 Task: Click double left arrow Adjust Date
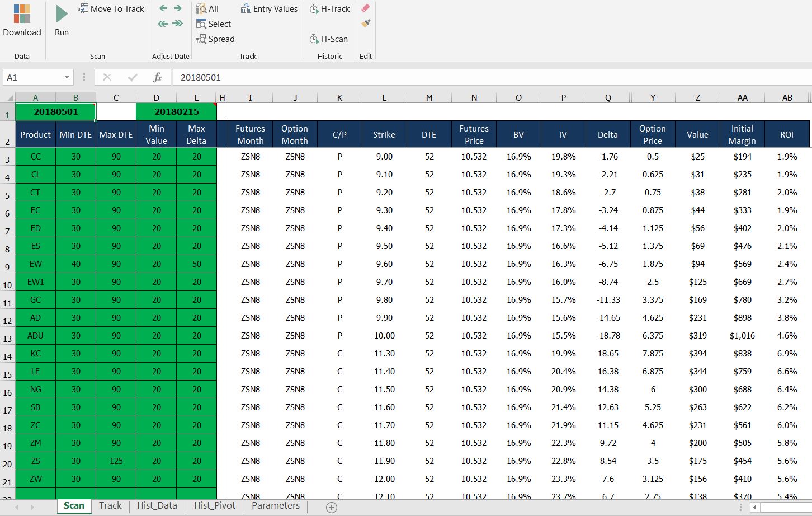click(163, 24)
